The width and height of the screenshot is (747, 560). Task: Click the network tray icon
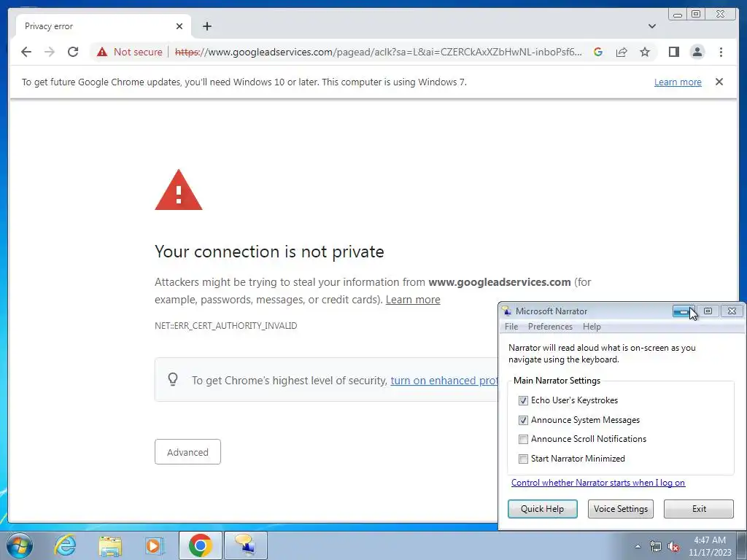coord(656,546)
